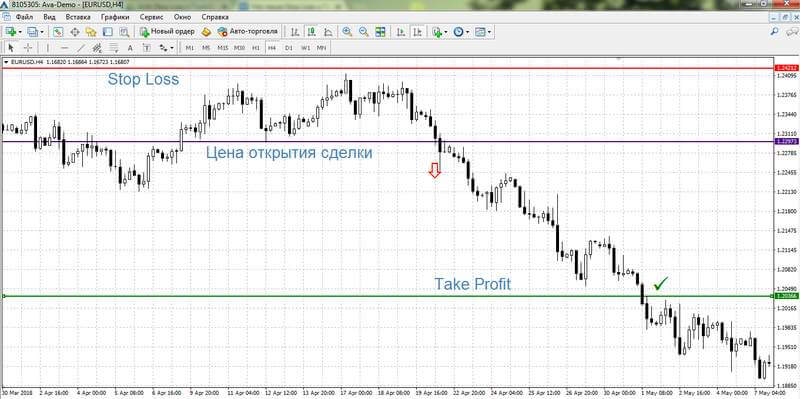
Task: Switch timeframe to M1
Action: (x=190, y=48)
